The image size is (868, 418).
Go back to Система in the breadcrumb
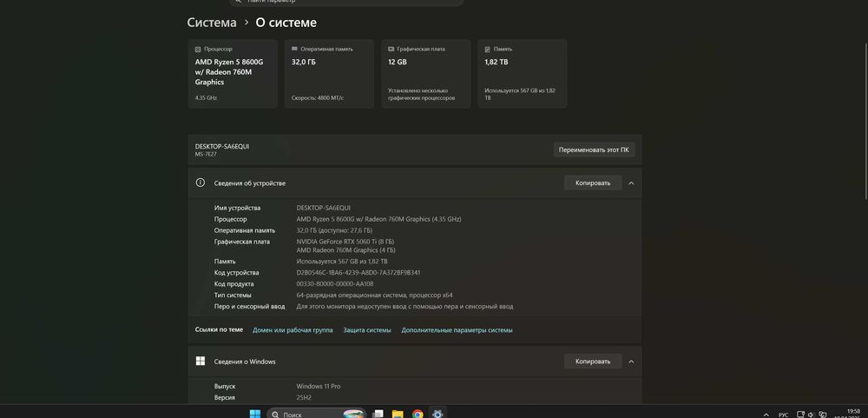(x=212, y=23)
